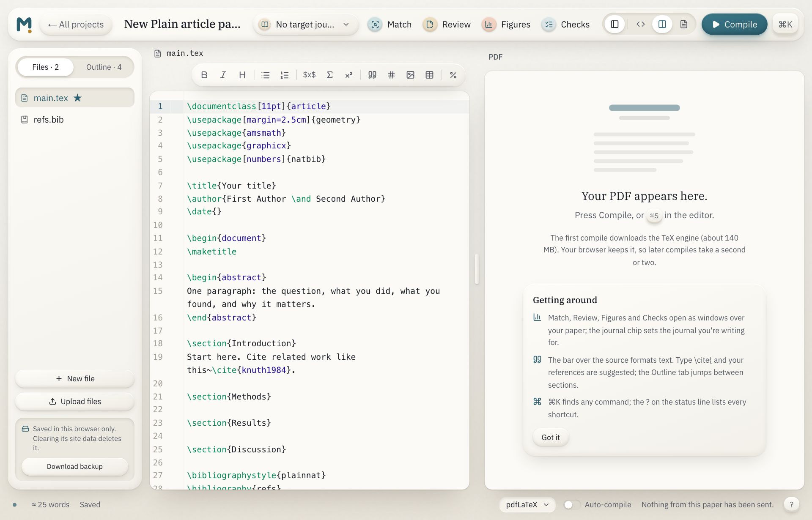Switch to split editor and PDF view

(x=662, y=24)
